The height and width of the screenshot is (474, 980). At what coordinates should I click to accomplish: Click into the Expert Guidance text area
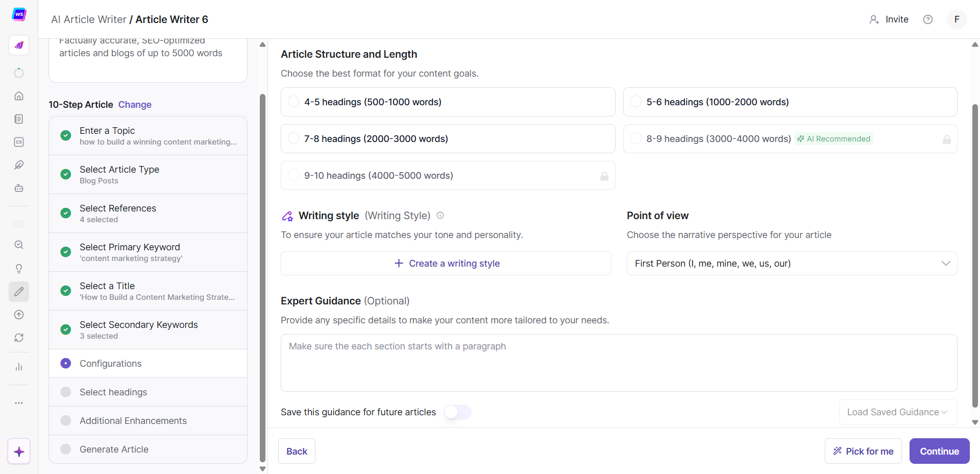[x=619, y=363]
